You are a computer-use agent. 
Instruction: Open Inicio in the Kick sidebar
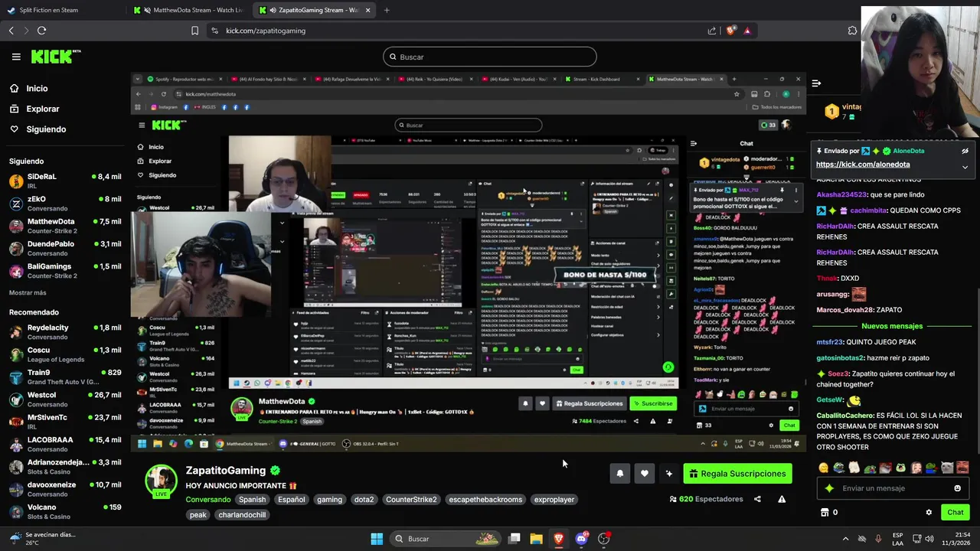click(37, 89)
